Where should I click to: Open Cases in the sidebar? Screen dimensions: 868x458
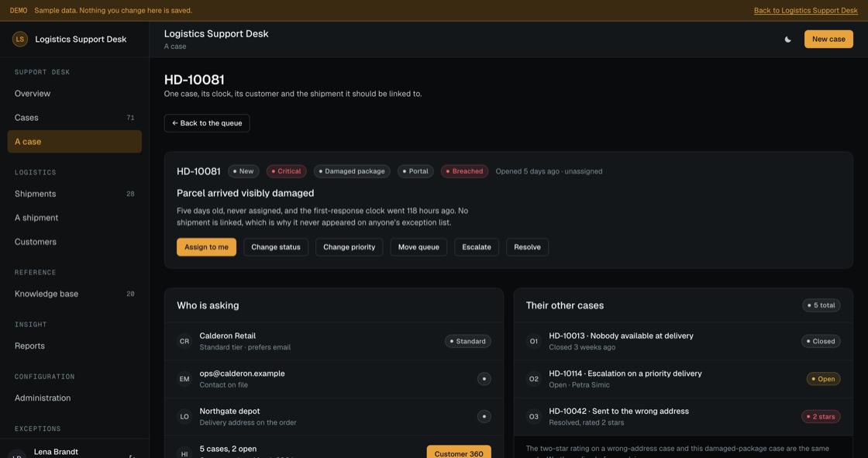74,118
